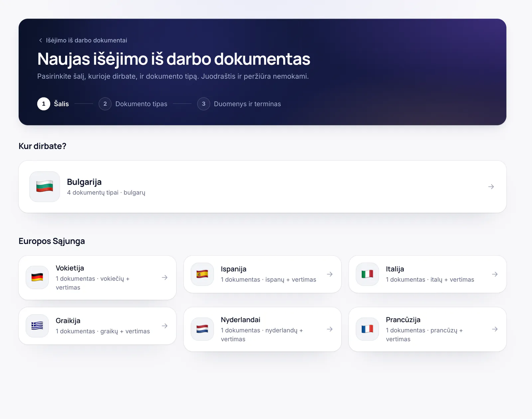Image resolution: width=532 pixels, height=419 pixels.
Task: Click the Dokumento tipas step label
Action: (x=141, y=104)
